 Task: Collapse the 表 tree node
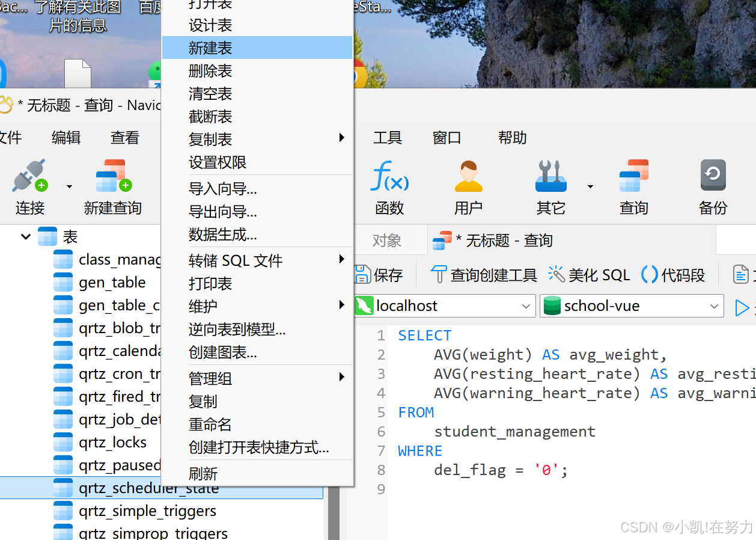(x=26, y=236)
